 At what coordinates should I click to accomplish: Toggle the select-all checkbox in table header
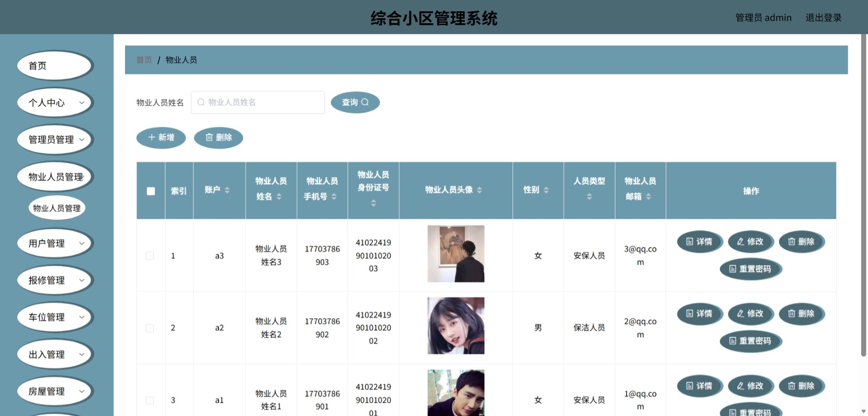click(151, 191)
